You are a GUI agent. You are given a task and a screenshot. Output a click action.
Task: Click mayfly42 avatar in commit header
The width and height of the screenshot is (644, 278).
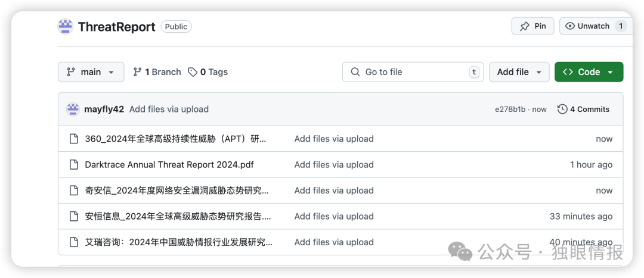tap(73, 109)
